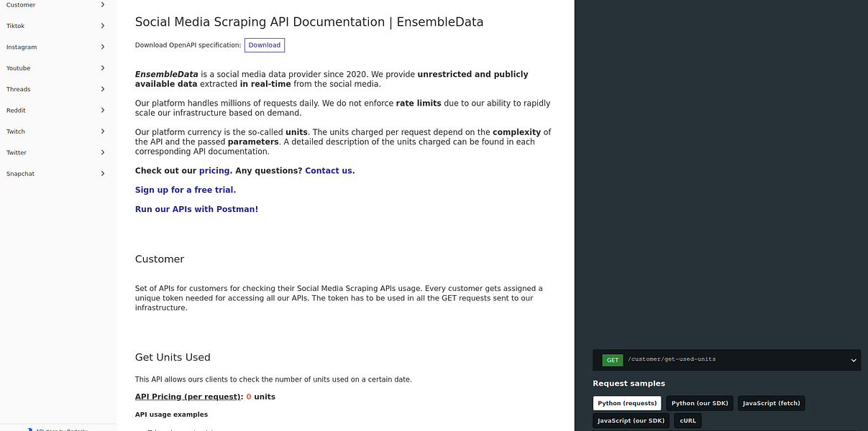Download the OpenAPI specification
The width and height of the screenshot is (868, 431).
pyautogui.click(x=264, y=45)
